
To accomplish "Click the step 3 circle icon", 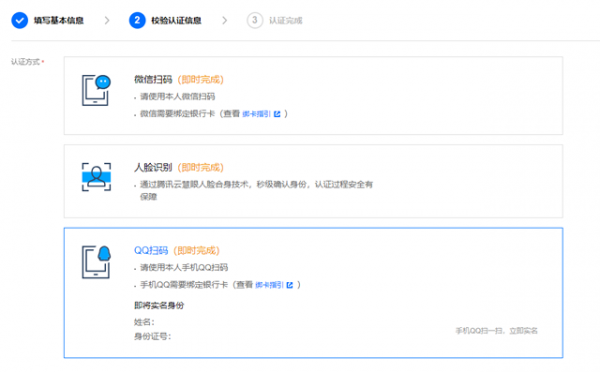I will click(255, 20).
